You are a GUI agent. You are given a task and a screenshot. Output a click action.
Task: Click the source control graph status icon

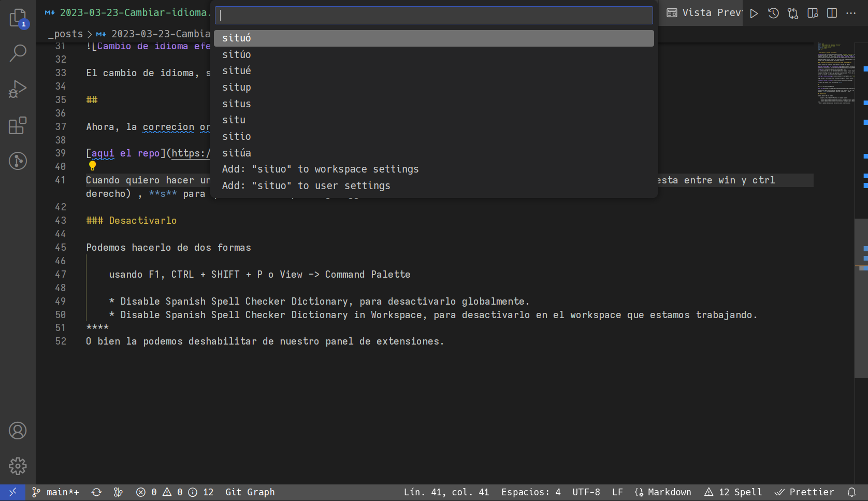tap(118, 492)
